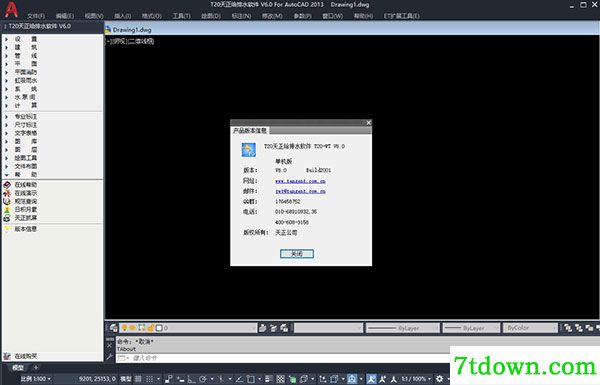
Task: Add a new layout with the plus tab
Action: click(x=36, y=368)
